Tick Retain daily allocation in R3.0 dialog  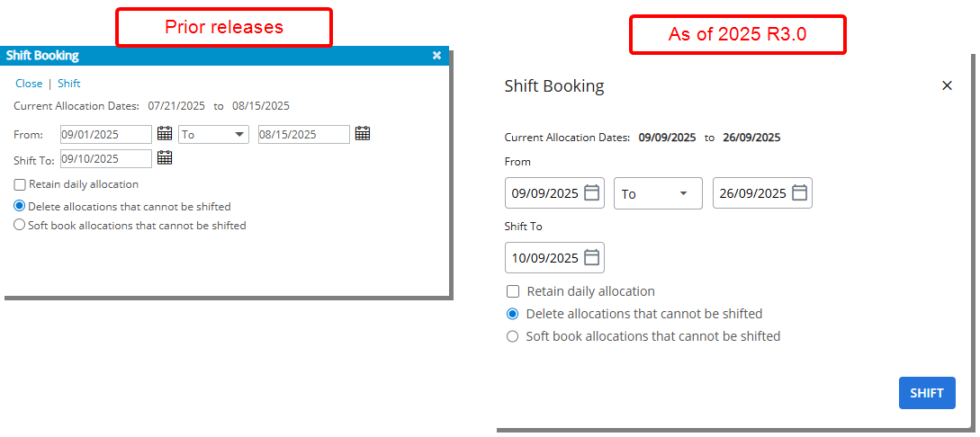click(x=513, y=291)
